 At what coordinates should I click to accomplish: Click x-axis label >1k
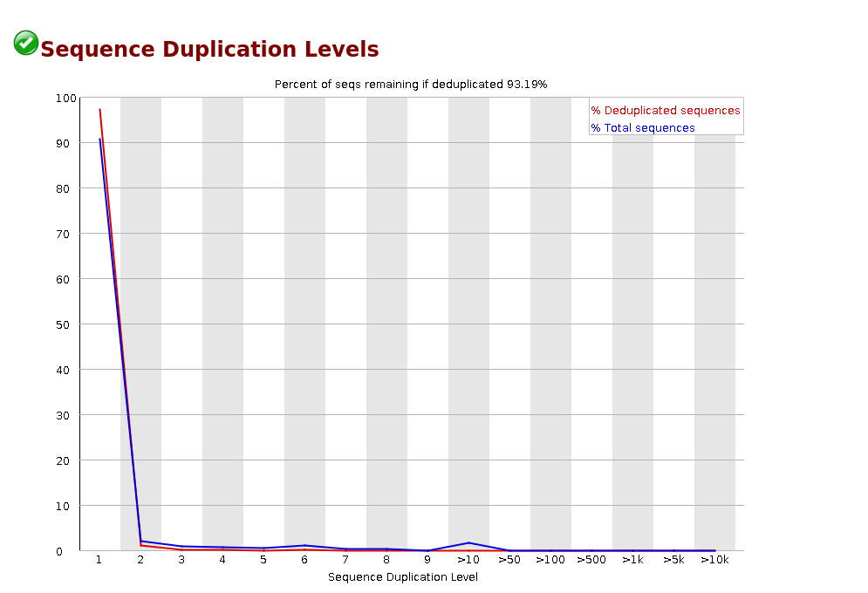click(x=632, y=560)
